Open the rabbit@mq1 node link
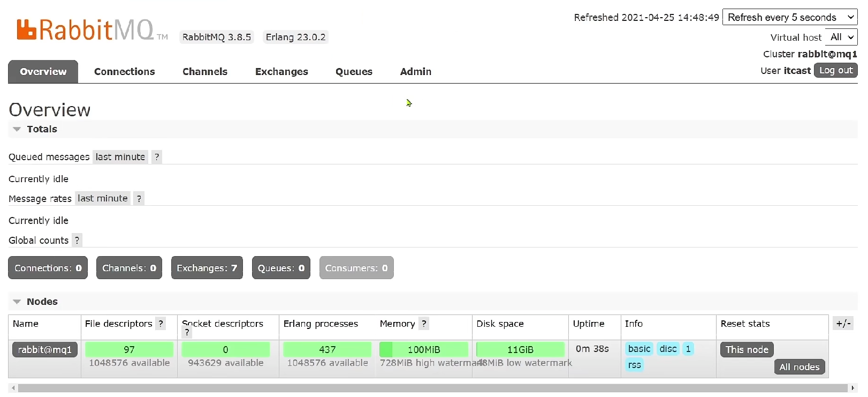Screen dimensions: 868x397 45,349
